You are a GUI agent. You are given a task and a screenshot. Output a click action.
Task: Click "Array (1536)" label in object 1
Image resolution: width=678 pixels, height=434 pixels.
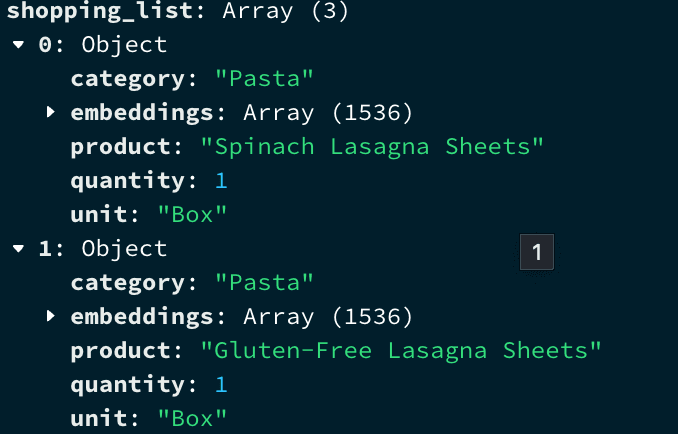pos(327,317)
